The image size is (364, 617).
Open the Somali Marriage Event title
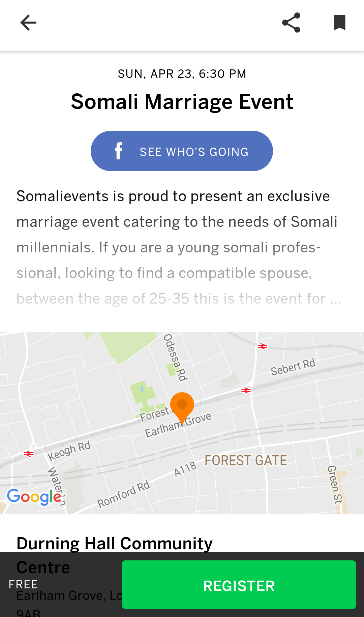click(x=182, y=101)
